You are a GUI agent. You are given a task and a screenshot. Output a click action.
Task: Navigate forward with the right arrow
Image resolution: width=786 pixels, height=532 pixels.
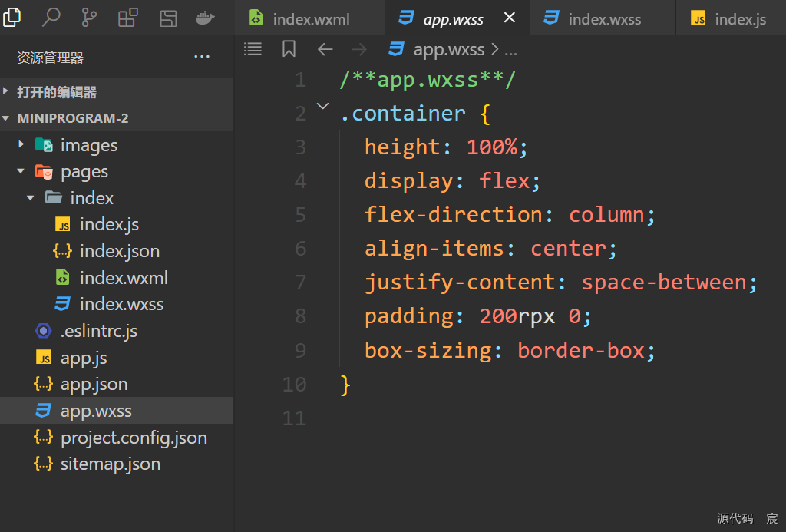tap(359, 49)
